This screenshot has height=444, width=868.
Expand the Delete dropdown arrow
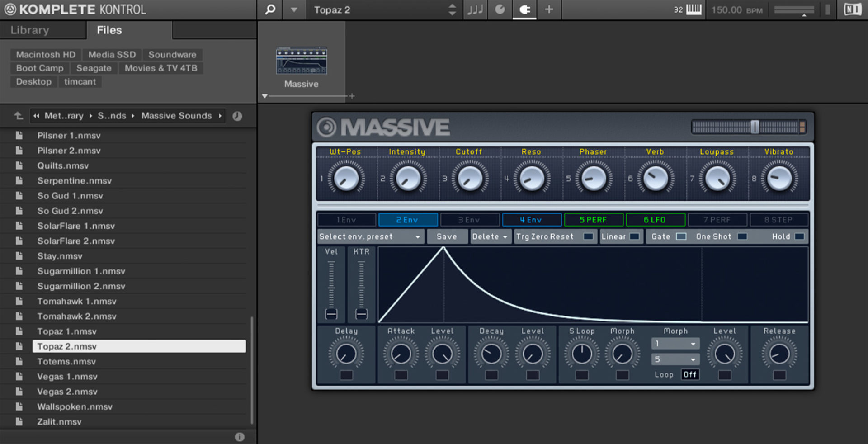click(x=504, y=236)
